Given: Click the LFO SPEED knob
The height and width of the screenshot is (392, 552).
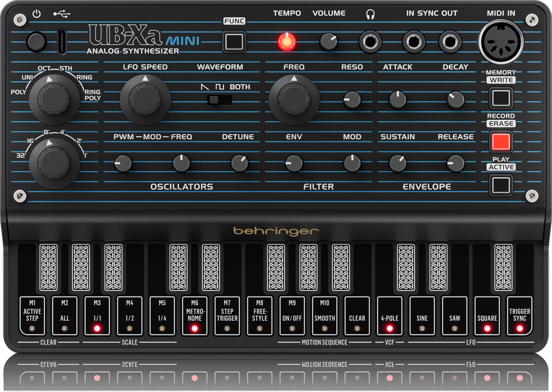Looking at the screenshot, I should (x=145, y=99).
